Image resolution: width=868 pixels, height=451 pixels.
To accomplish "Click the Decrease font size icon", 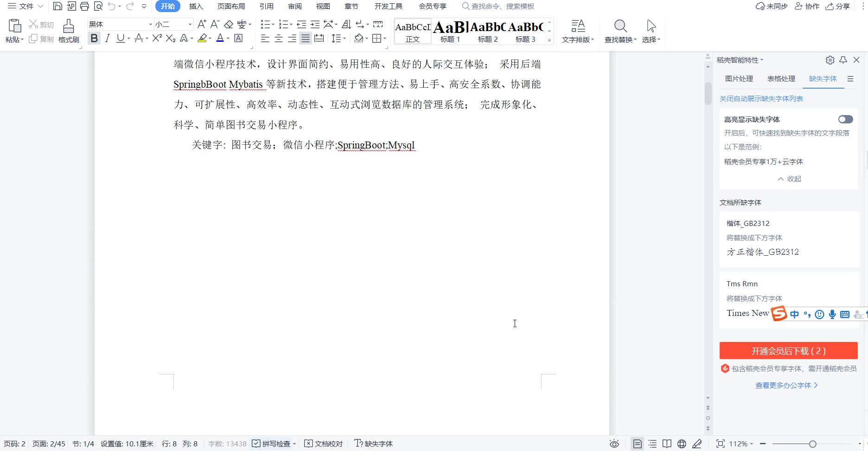I will click(215, 24).
